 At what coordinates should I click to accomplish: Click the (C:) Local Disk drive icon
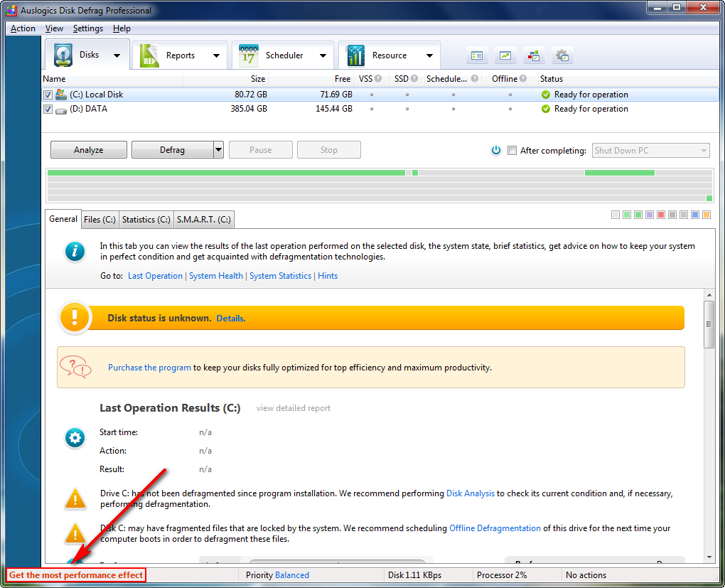(61, 95)
